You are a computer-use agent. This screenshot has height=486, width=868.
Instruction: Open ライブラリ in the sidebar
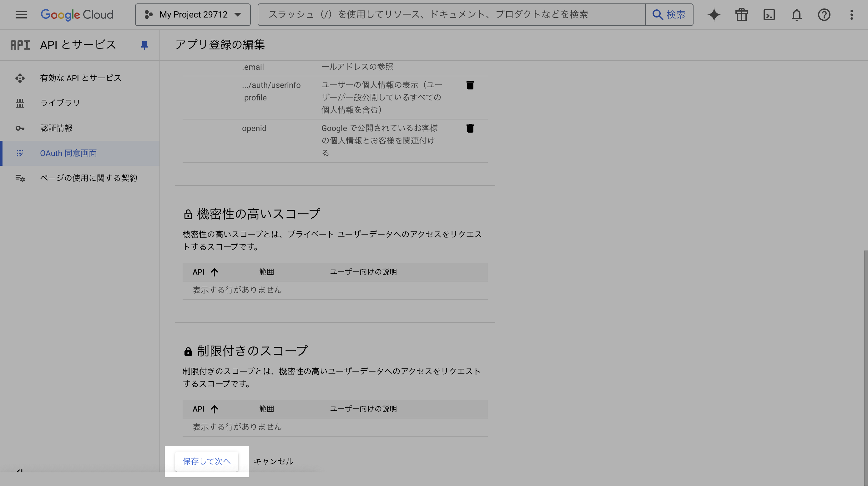pyautogui.click(x=60, y=103)
